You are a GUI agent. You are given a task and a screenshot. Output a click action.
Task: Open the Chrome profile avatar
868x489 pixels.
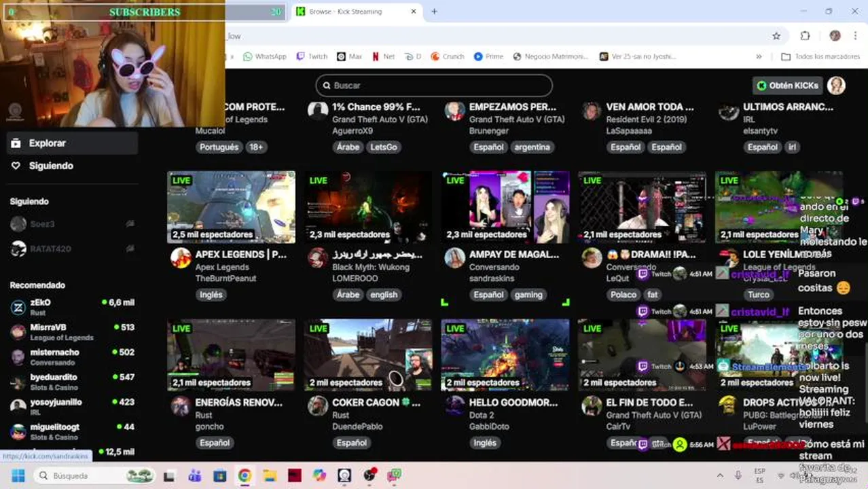[x=835, y=36]
